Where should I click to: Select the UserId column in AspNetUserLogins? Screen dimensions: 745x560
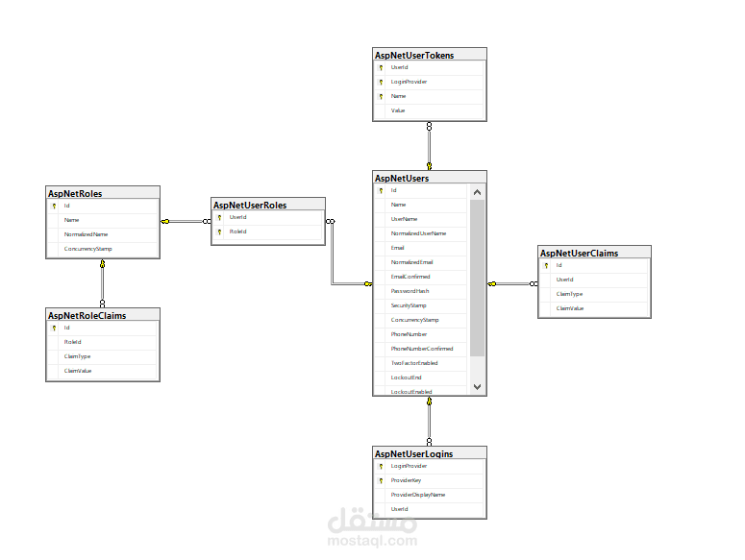pyautogui.click(x=430, y=509)
